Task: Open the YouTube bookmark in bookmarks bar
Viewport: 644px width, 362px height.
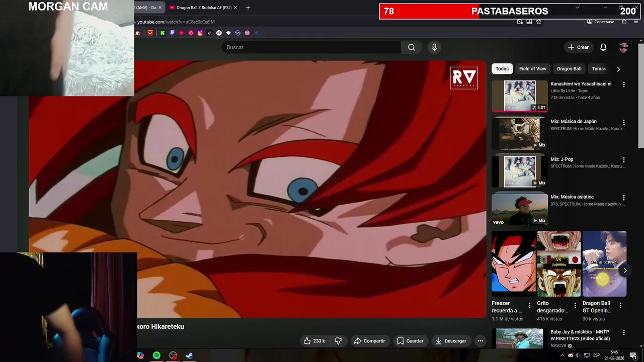Action: point(182,33)
